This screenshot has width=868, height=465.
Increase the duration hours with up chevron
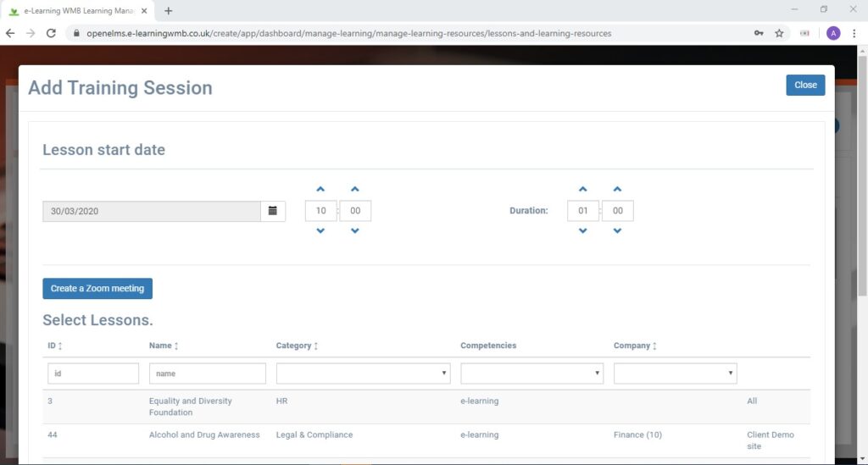point(583,189)
